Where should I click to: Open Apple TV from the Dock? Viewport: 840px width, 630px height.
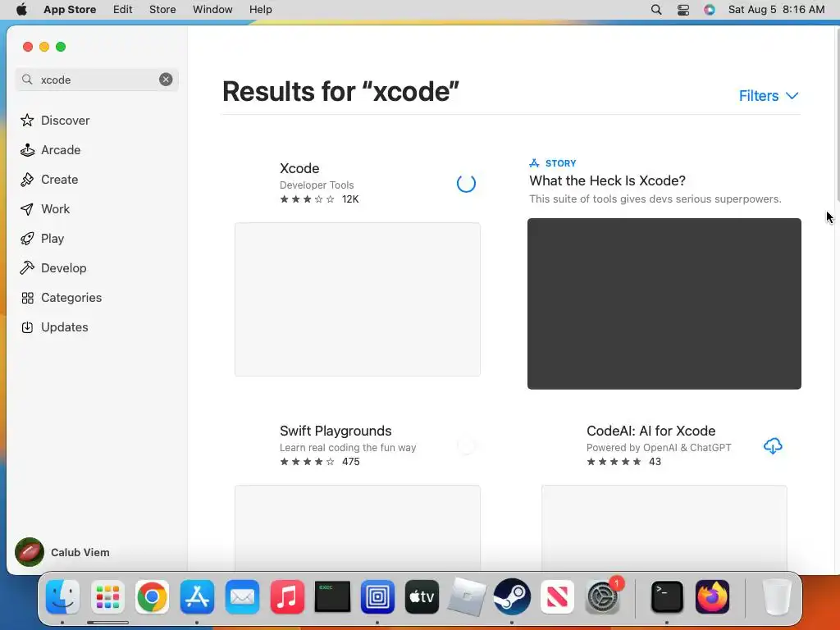tap(422, 597)
